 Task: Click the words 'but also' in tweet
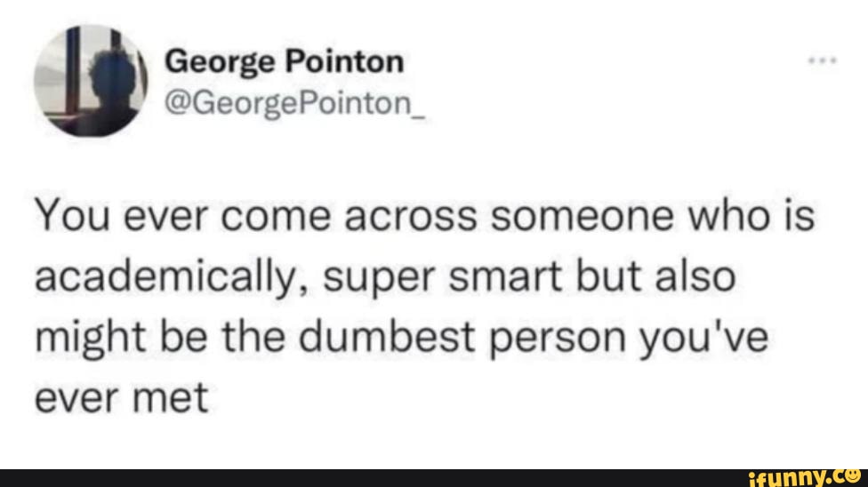[656, 276]
